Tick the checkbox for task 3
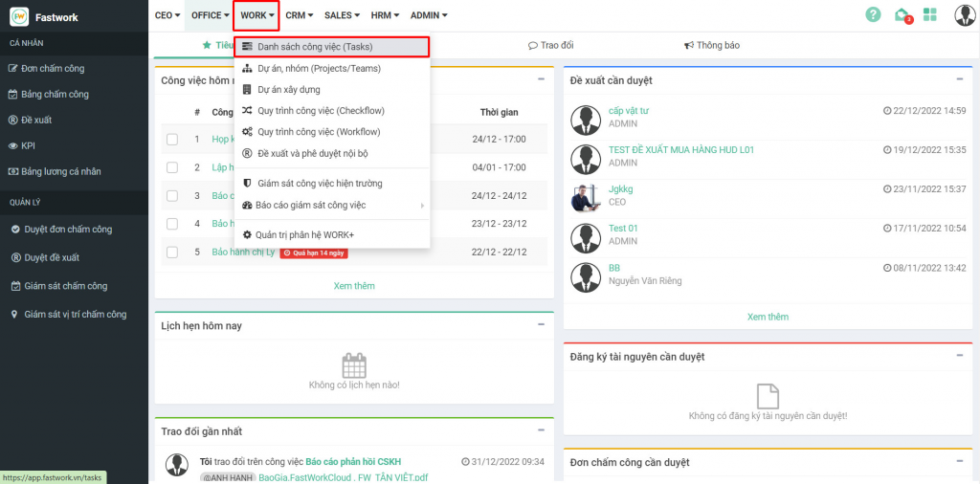 tap(172, 196)
